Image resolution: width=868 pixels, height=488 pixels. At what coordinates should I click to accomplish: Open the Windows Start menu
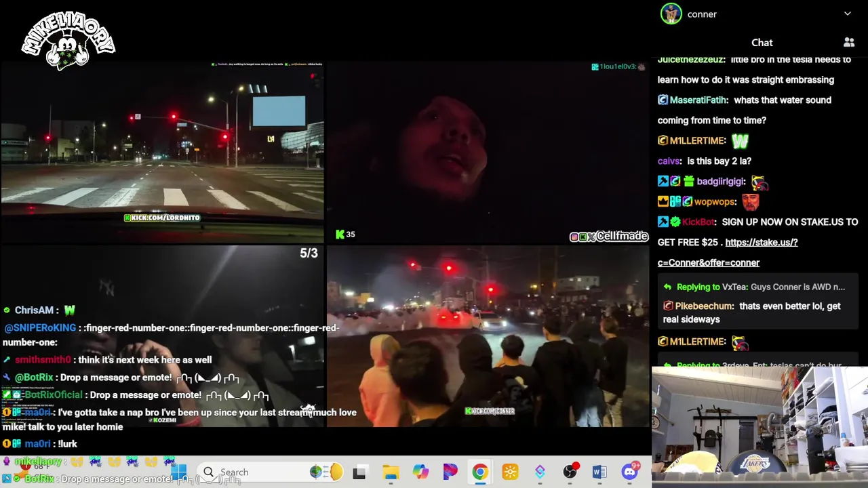179,472
